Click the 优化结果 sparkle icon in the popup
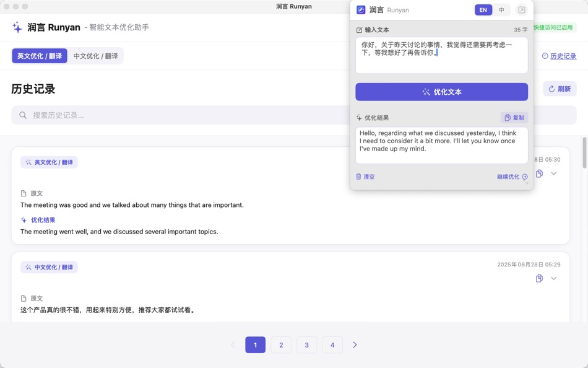The image size is (588, 368). (360, 117)
